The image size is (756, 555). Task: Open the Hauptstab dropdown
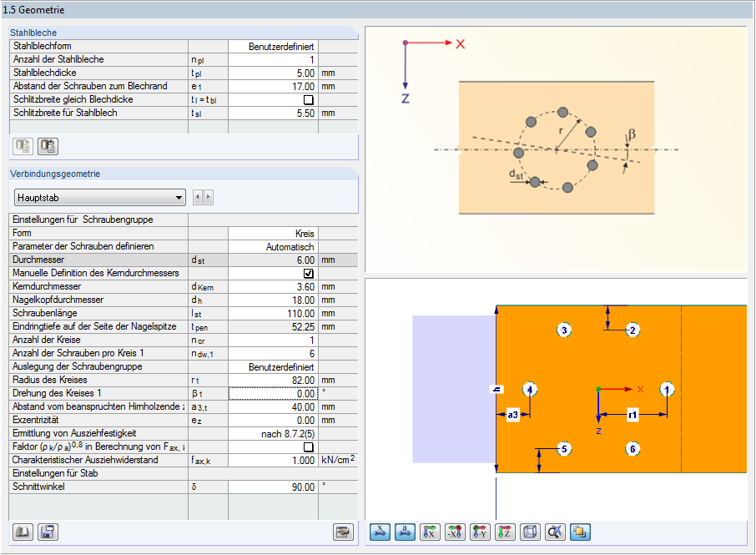click(x=100, y=197)
